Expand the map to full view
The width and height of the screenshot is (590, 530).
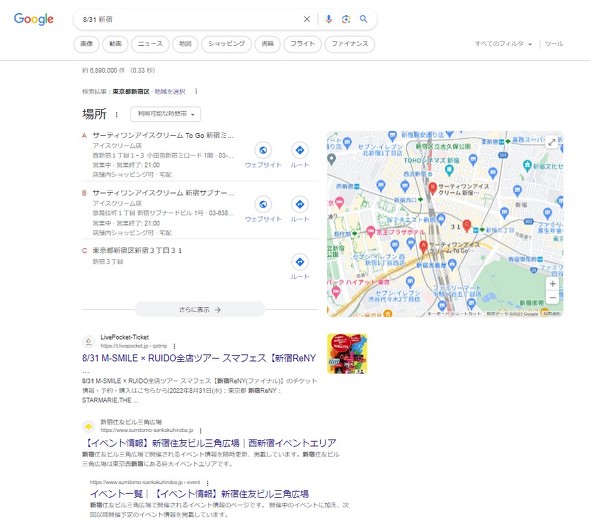[x=552, y=143]
